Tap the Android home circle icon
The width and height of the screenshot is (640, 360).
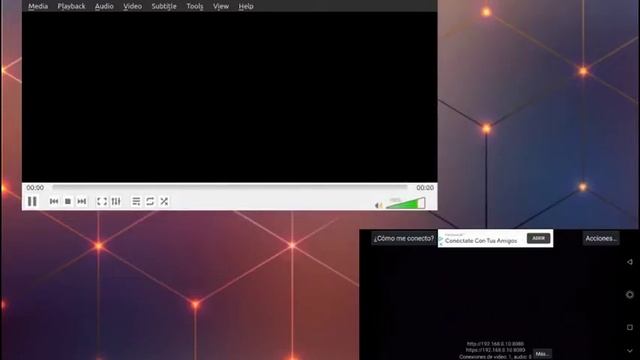tap(630, 295)
